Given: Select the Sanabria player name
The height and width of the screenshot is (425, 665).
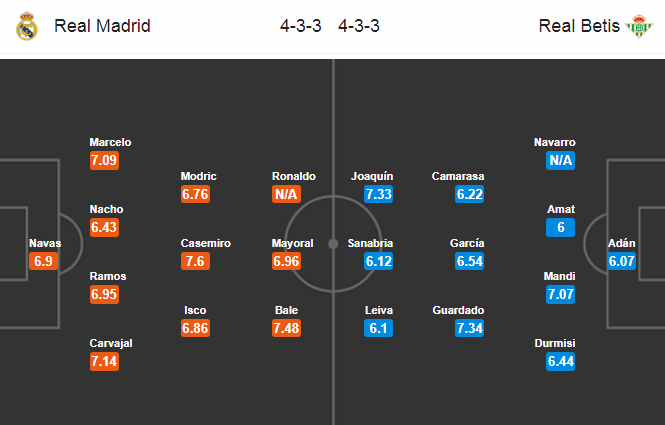Looking at the screenshot, I should coord(370,243).
